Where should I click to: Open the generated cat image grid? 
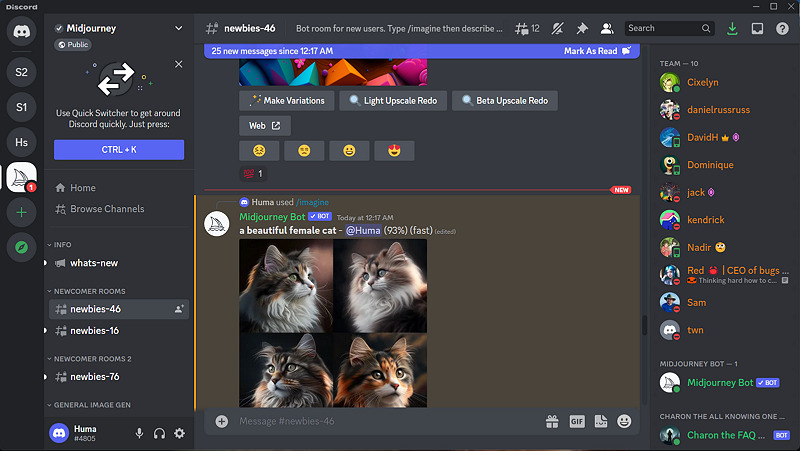click(x=333, y=323)
